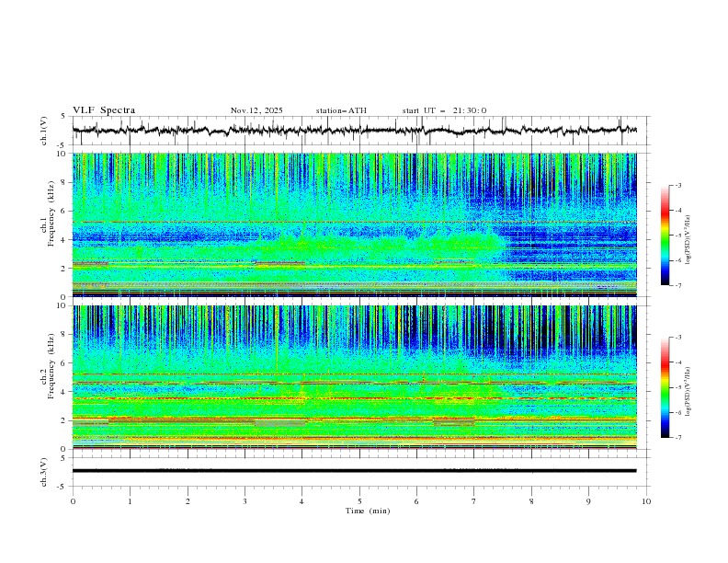
Task: Select the ch.2 "Frequency (kHz)" axis label
Action: [51, 366]
